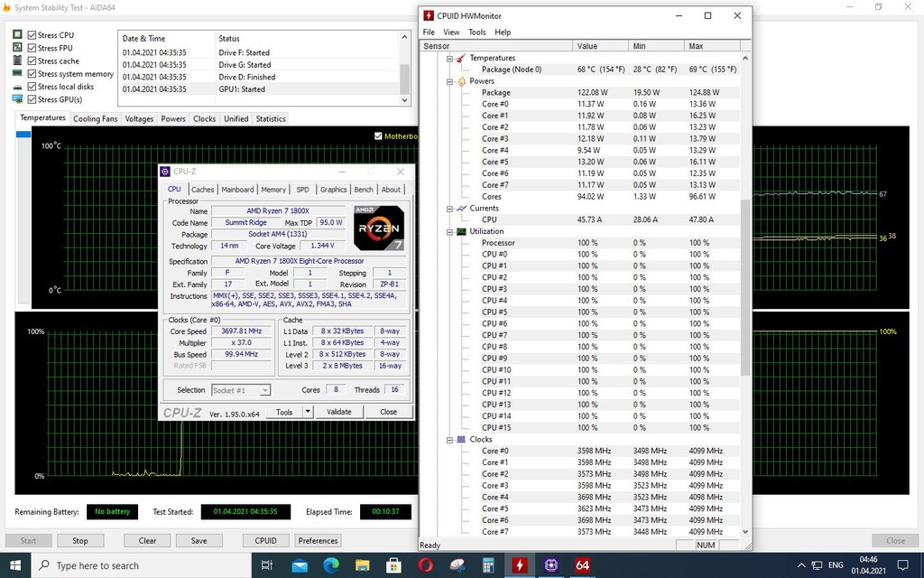Open the Memory tab in CPU-Z

coord(273,190)
